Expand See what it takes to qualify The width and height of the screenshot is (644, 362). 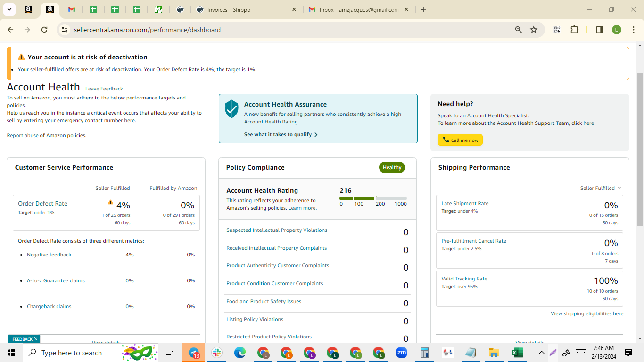pyautogui.click(x=281, y=134)
